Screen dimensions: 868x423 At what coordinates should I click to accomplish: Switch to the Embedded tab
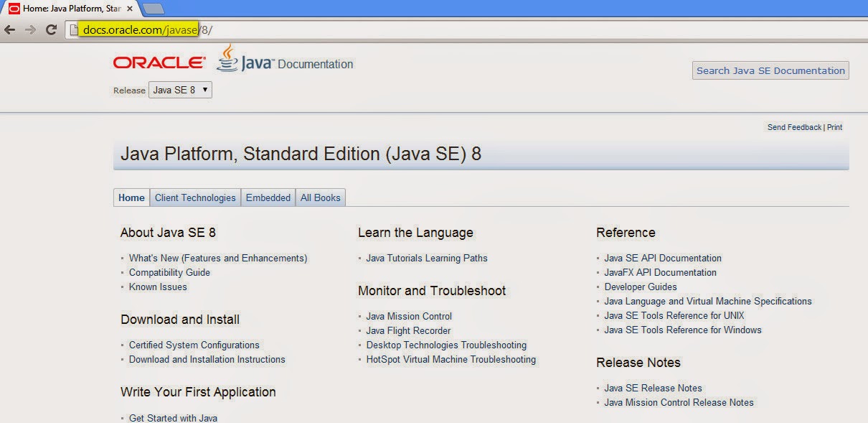pos(268,197)
